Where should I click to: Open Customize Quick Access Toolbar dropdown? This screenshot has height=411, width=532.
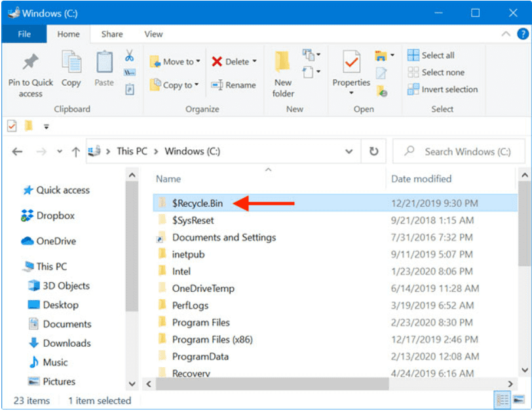click(47, 126)
